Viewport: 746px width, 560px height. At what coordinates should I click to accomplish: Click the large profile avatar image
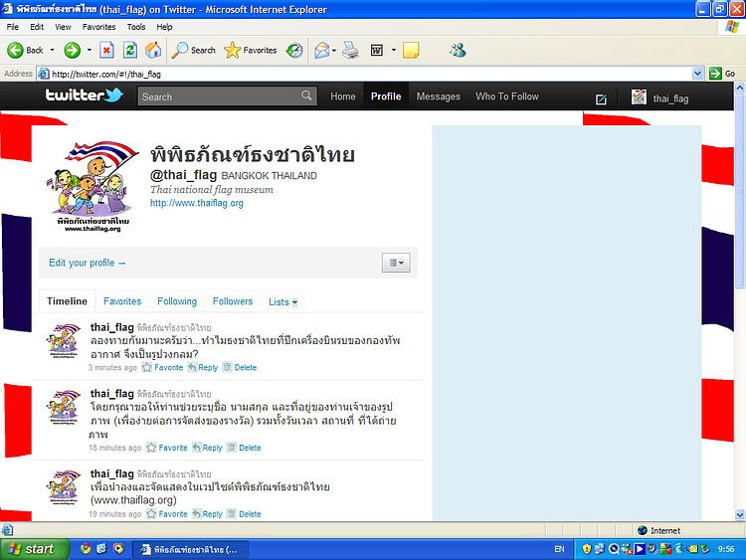93,187
